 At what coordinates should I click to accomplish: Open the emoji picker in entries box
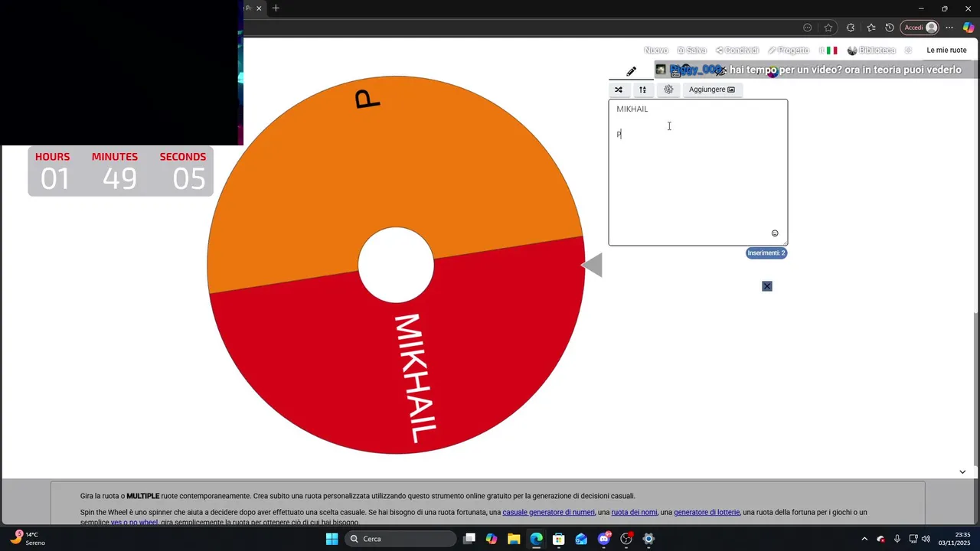tap(775, 233)
